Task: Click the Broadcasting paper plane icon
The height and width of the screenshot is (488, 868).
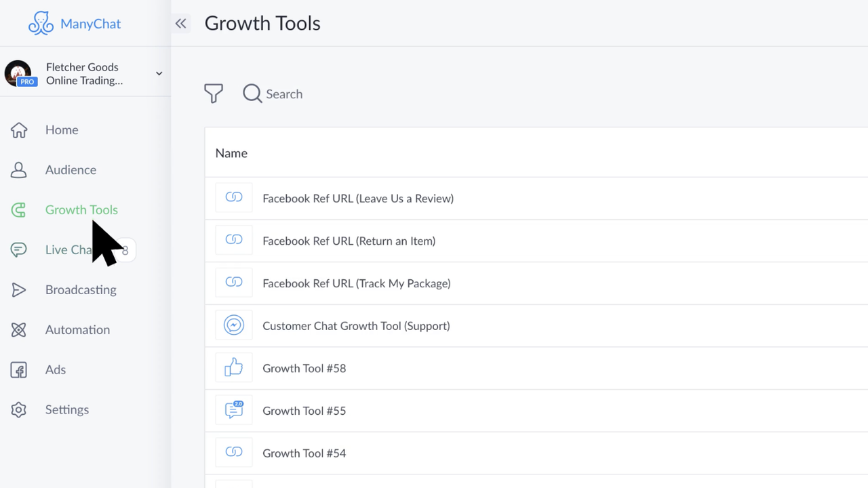Action: coord(19,290)
